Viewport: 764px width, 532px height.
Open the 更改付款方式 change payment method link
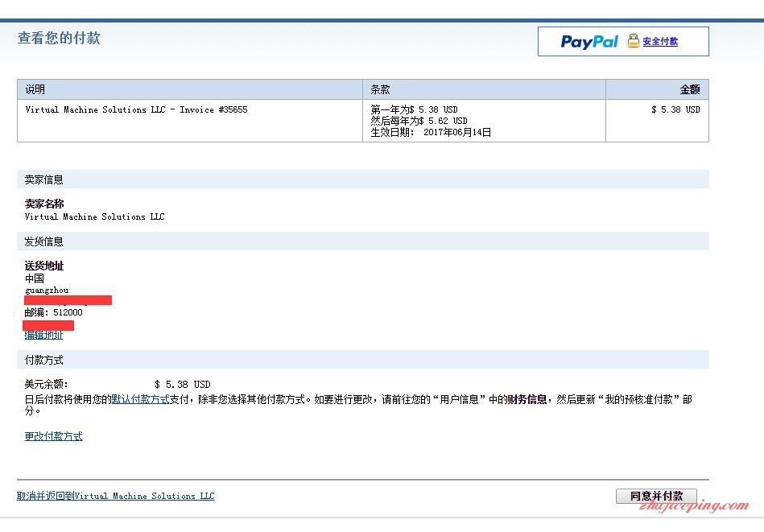(54, 436)
